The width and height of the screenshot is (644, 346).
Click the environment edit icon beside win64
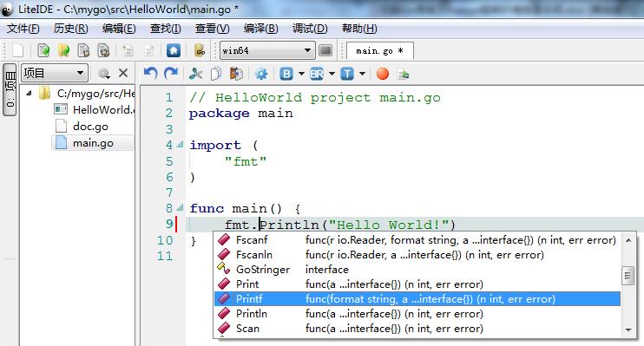coord(325,50)
